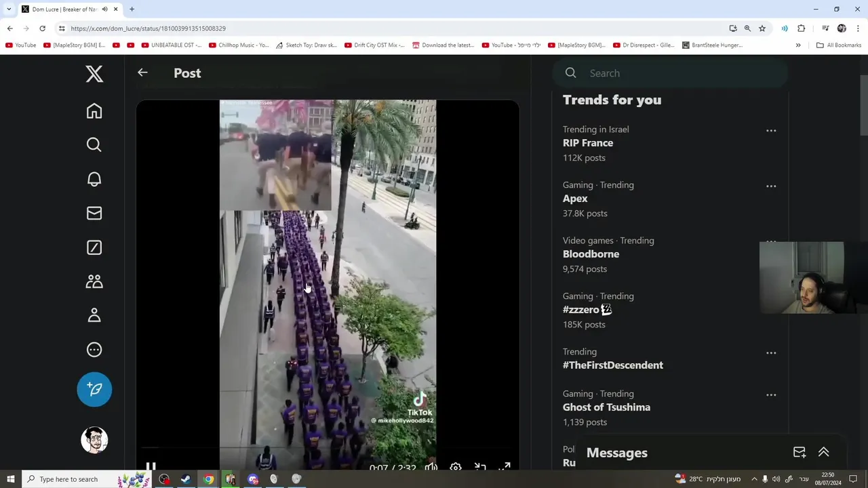Viewport: 868px width, 488px height.
Task: Open Steam from taskbar
Action: [185, 479]
